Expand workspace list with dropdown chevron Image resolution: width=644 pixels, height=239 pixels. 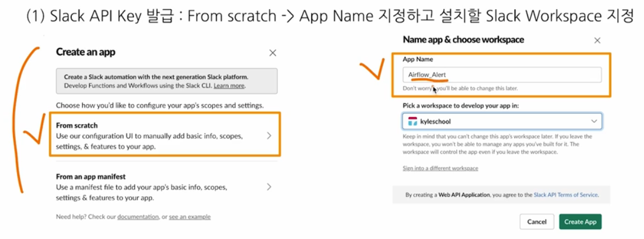point(594,121)
